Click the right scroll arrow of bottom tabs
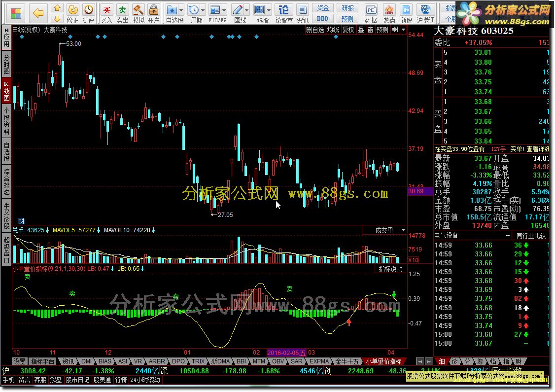Screen dimensions: 555x392 [x=429, y=361]
